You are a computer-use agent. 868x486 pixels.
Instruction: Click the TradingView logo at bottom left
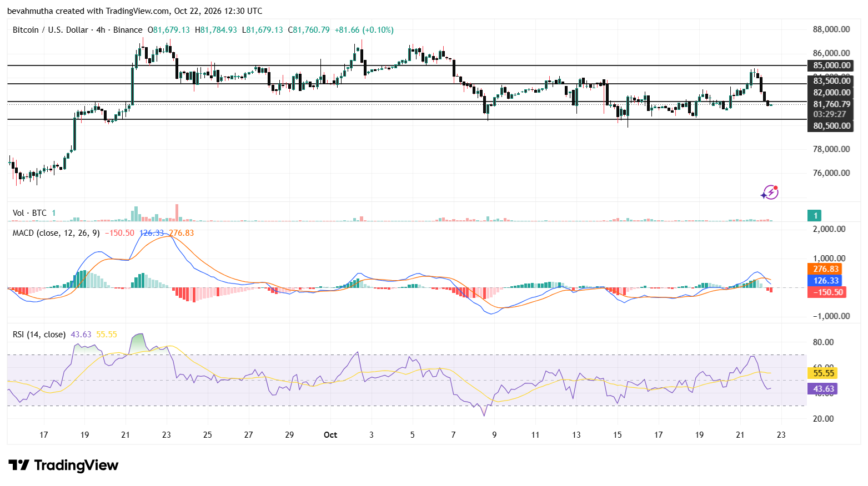pyautogui.click(x=63, y=465)
